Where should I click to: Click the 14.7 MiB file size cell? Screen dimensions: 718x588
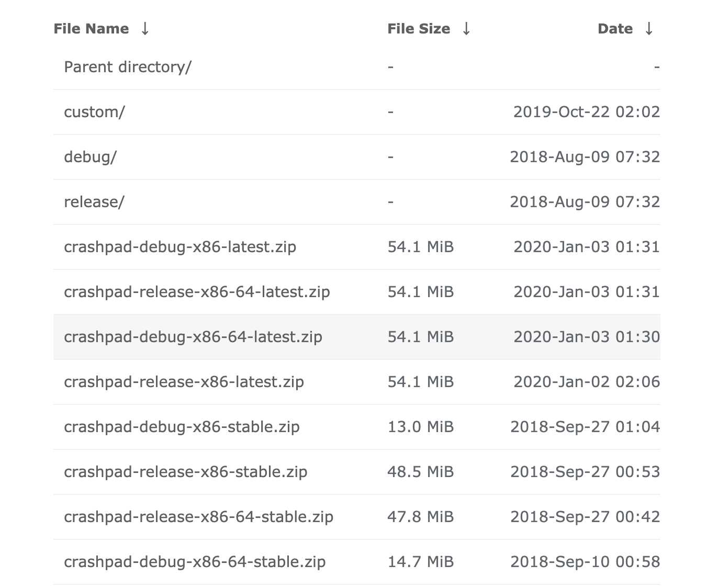421,562
